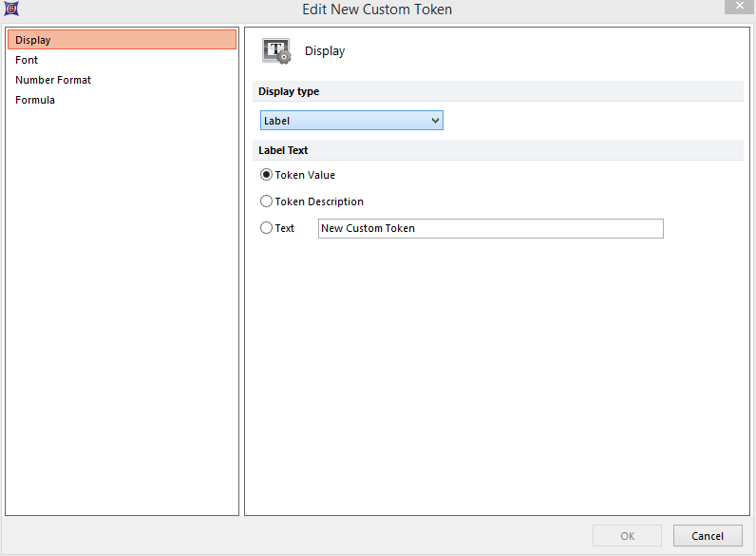This screenshot has height=556, width=756.
Task: Enable the Text radio button
Action: pyautogui.click(x=267, y=228)
